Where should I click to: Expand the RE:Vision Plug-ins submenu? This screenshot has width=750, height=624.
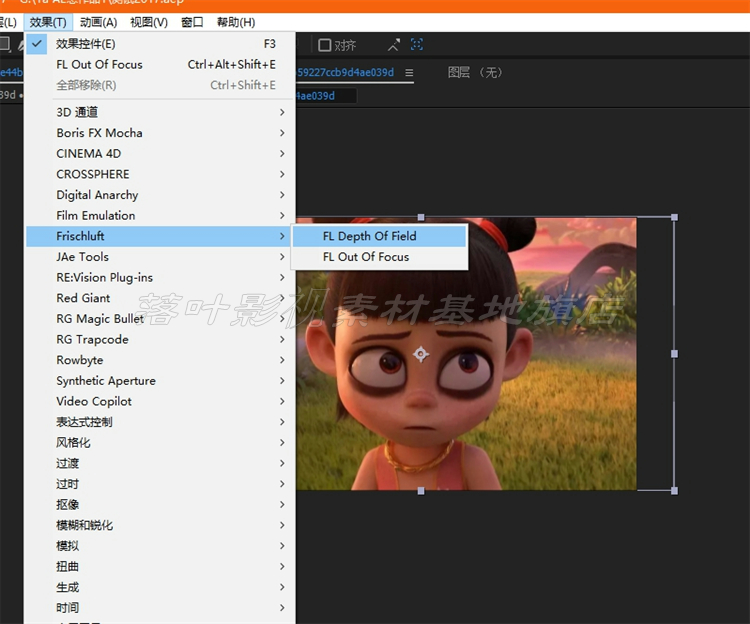(x=160, y=277)
